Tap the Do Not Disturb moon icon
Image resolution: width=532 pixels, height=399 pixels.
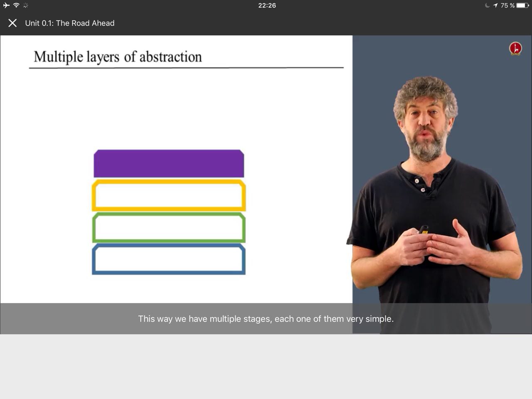point(487,5)
